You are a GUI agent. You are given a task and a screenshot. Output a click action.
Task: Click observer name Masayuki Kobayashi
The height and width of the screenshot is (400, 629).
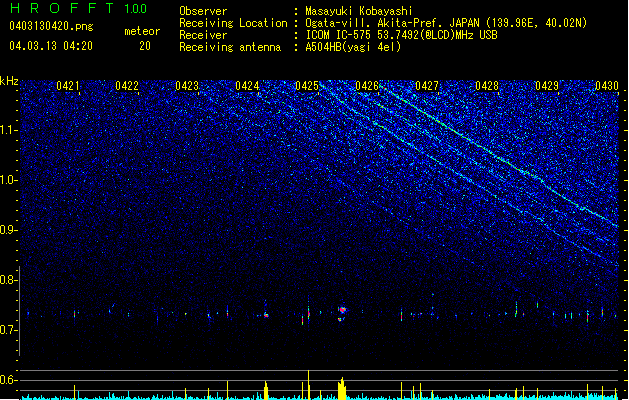tap(359, 11)
